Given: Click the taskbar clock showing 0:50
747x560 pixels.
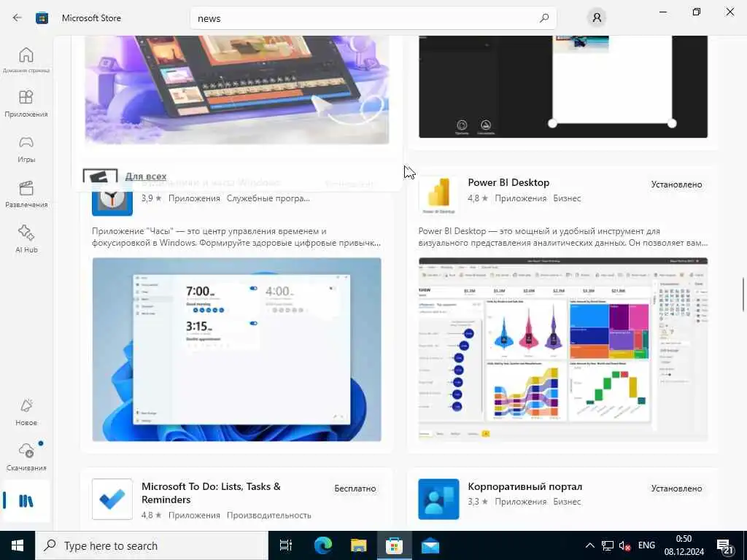Looking at the screenshot, I should (x=684, y=545).
